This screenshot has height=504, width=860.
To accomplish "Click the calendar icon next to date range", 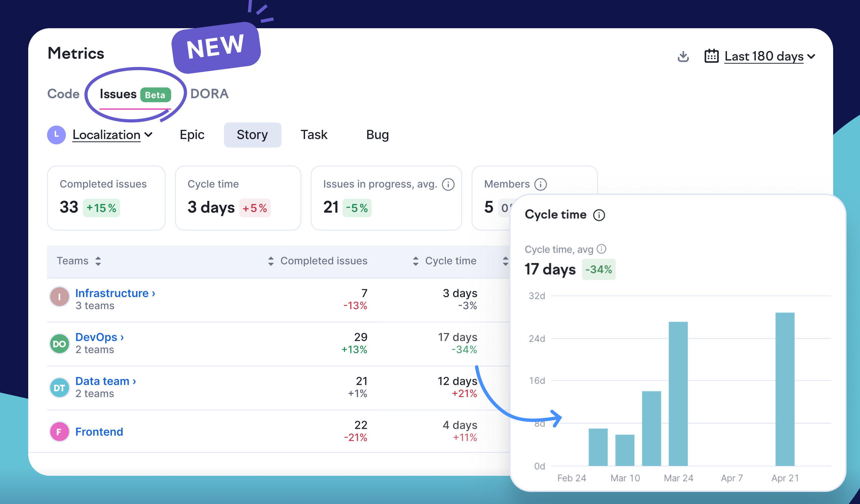I will coord(711,56).
